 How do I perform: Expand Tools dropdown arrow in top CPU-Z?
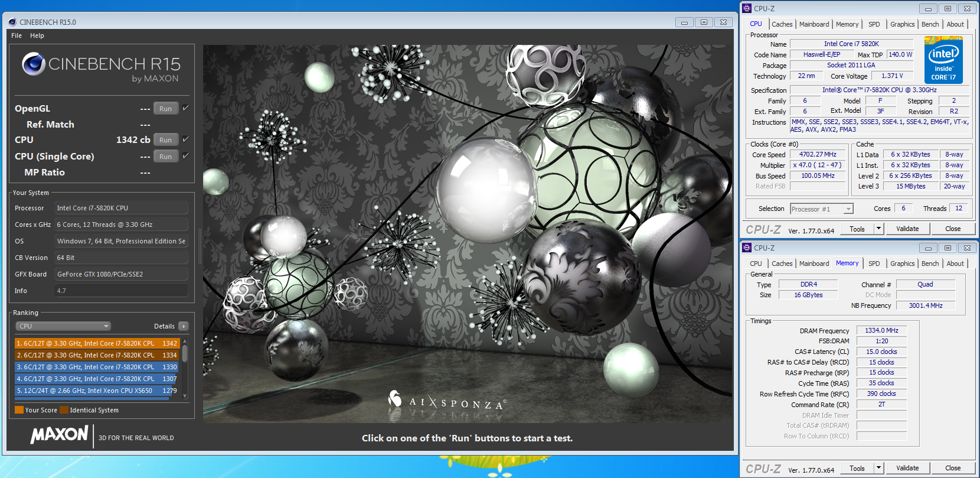coord(878,229)
